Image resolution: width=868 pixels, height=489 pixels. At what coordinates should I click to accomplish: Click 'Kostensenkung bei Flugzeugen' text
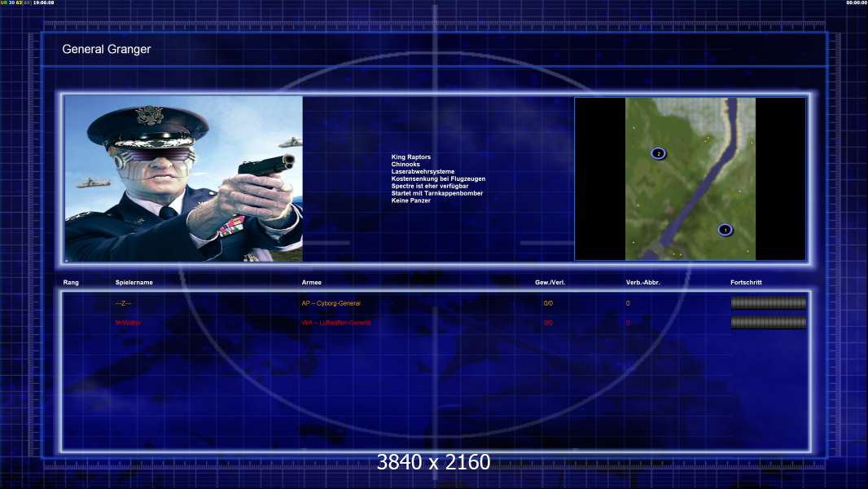(x=438, y=178)
